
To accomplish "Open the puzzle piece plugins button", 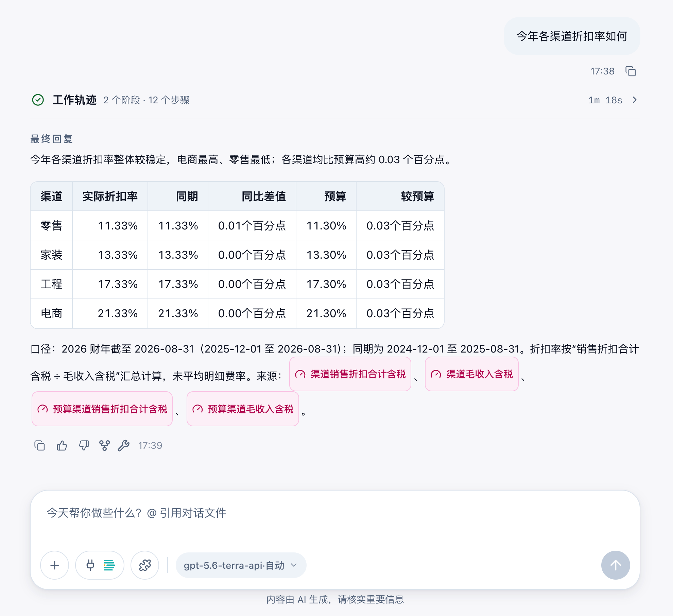I will [x=145, y=565].
